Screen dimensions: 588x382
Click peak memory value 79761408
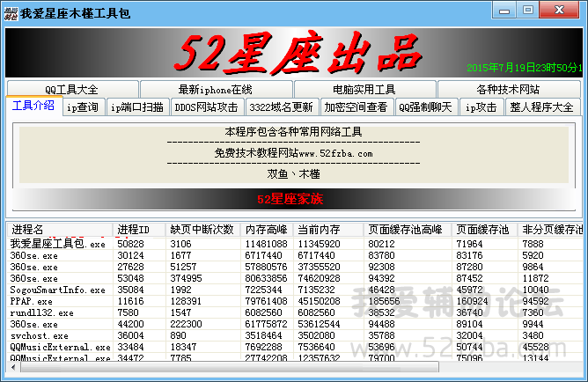coord(266,301)
